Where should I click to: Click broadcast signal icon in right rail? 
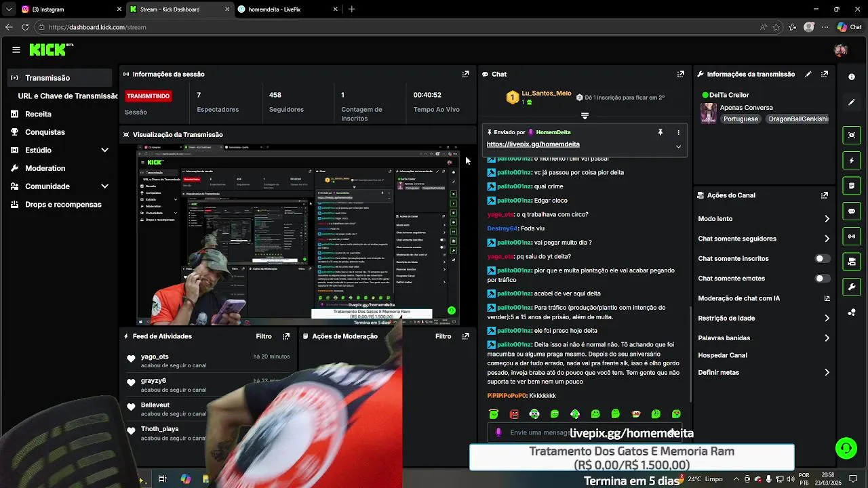pos(852,237)
